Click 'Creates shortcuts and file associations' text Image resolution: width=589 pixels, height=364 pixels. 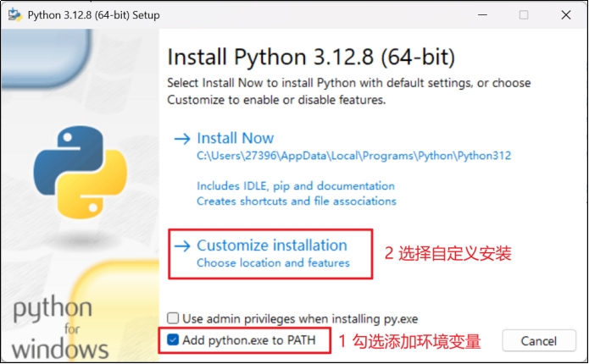(x=297, y=201)
